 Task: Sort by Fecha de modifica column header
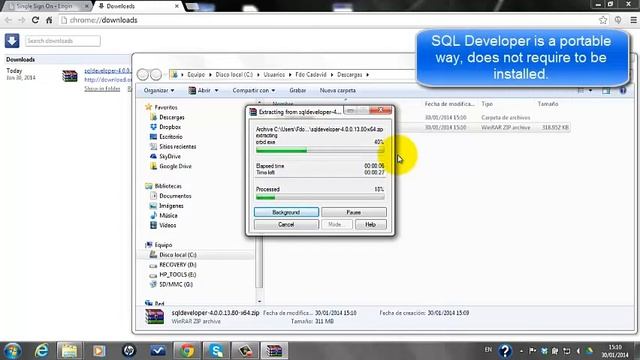(x=449, y=104)
